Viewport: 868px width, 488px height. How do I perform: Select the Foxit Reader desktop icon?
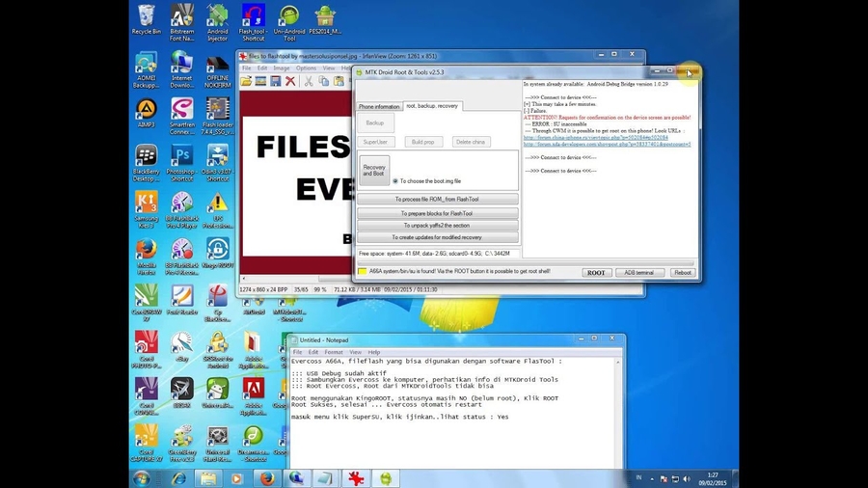tap(182, 300)
